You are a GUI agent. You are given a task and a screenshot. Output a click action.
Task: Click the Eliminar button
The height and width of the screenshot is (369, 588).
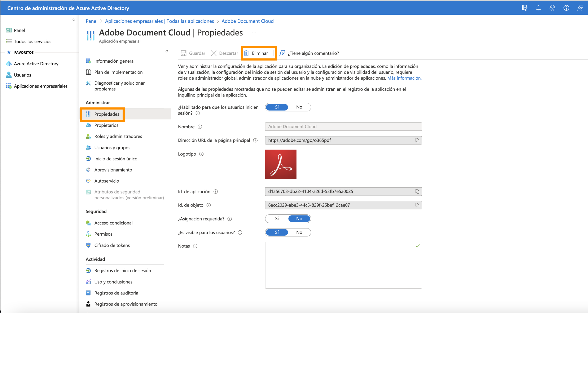click(x=259, y=53)
